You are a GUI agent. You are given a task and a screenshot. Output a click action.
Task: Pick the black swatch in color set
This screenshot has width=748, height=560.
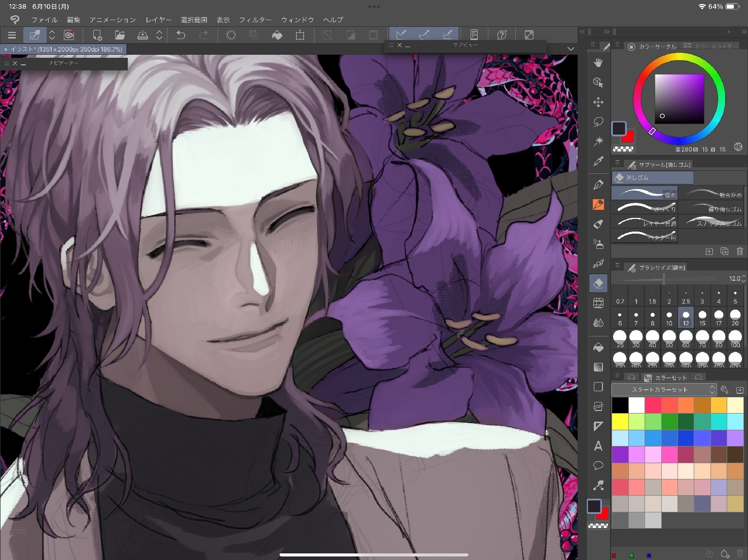[x=620, y=405]
